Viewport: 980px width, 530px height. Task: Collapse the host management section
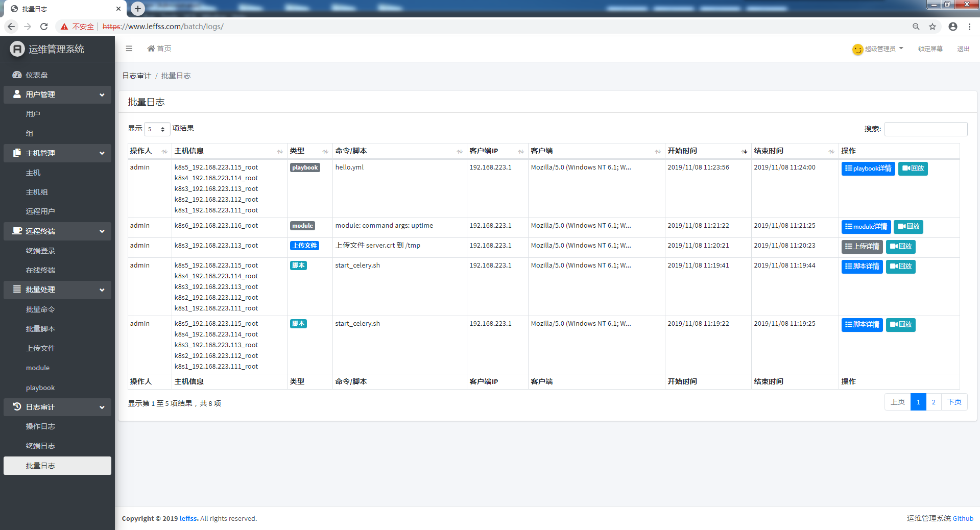tap(57, 153)
